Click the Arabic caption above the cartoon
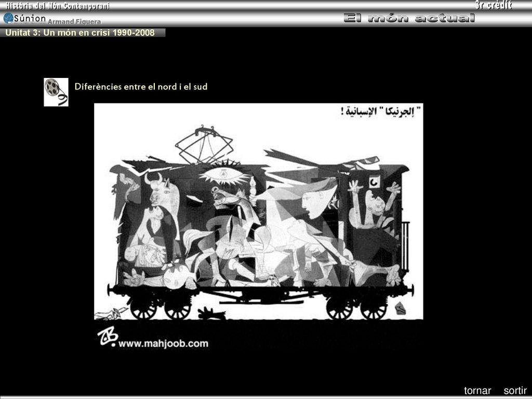This screenshot has height=399, width=532. [x=380, y=111]
